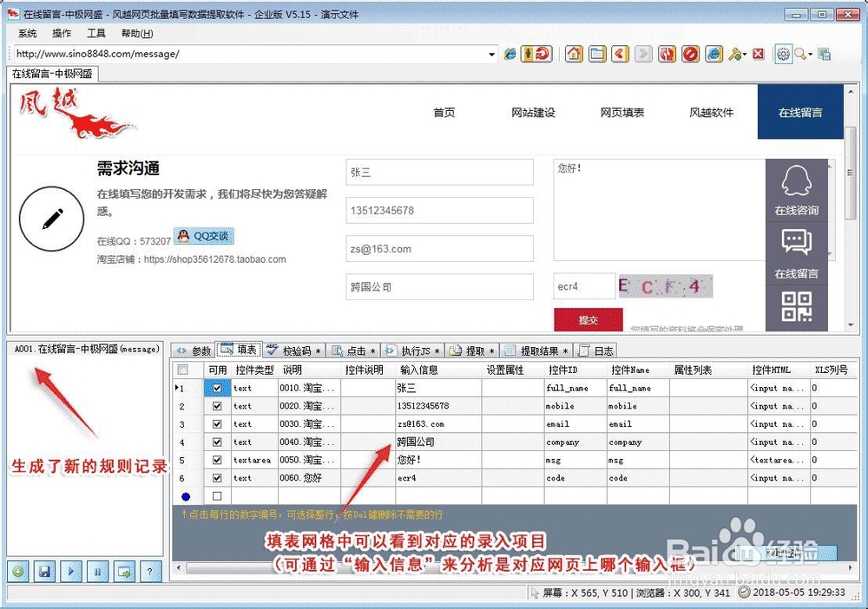The height and width of the screenshot is (609, 868).
Task: Toggle the header select-all checkbox in grid
Action: [182, 369]
